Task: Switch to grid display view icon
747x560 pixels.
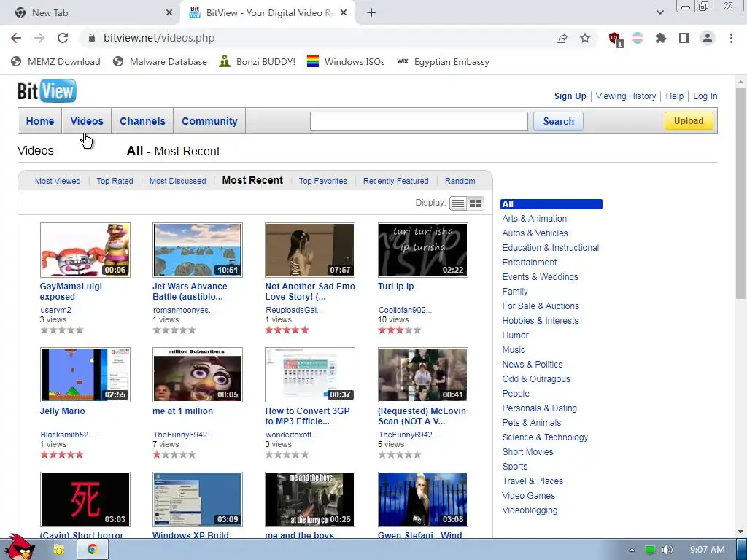Action: point(476,204)
